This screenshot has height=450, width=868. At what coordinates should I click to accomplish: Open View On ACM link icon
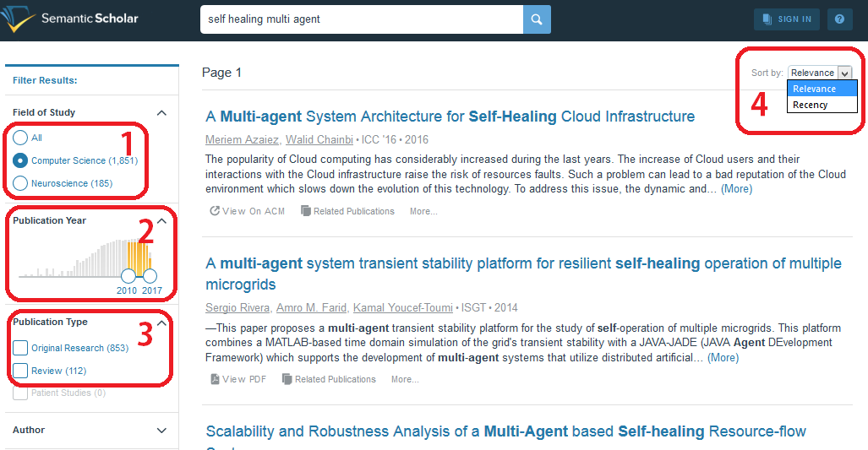point(216,211)
